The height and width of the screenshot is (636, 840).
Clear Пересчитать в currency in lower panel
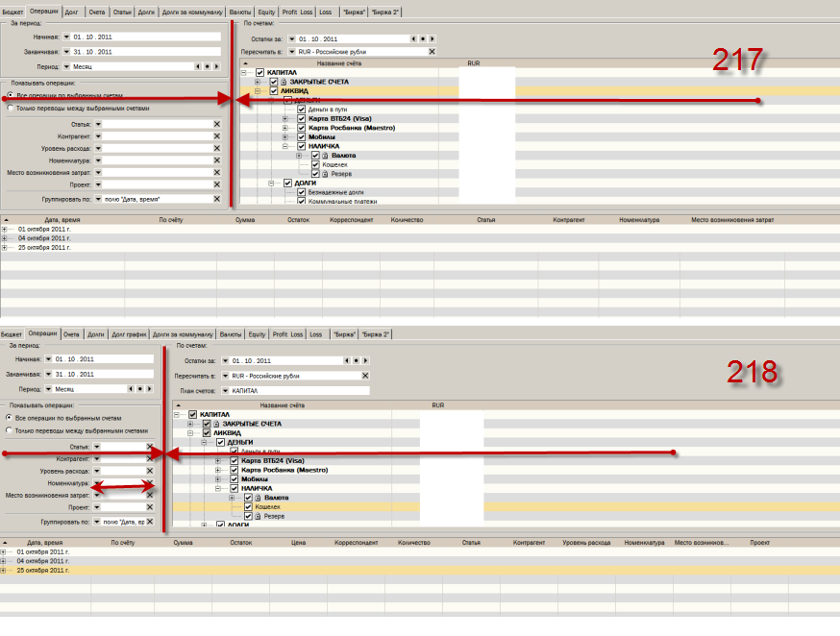click(x=364, y=376)
